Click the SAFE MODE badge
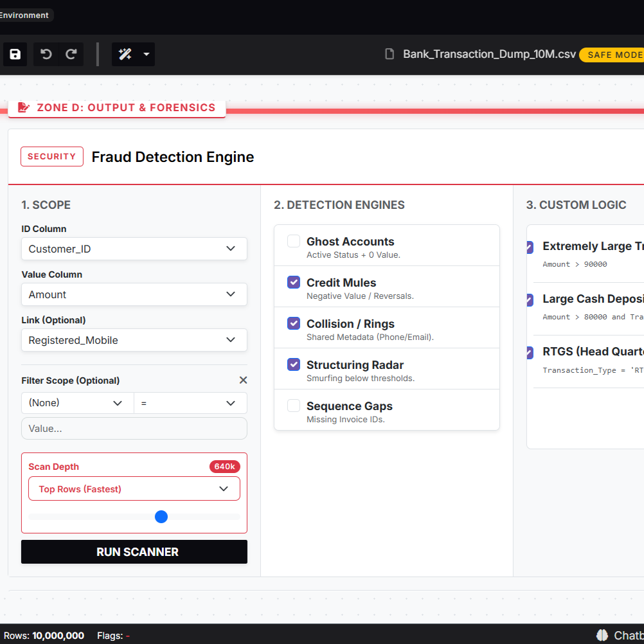644x644 pixels. point(612,55)
